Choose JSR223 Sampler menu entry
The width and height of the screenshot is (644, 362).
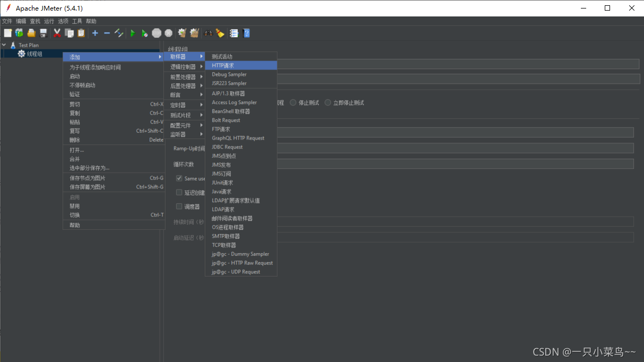[x=241, y=83]
